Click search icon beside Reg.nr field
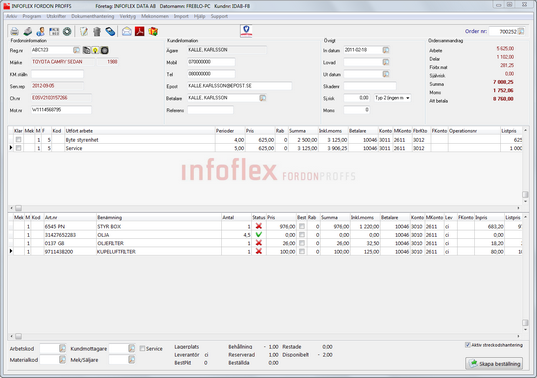 (76, 50)
